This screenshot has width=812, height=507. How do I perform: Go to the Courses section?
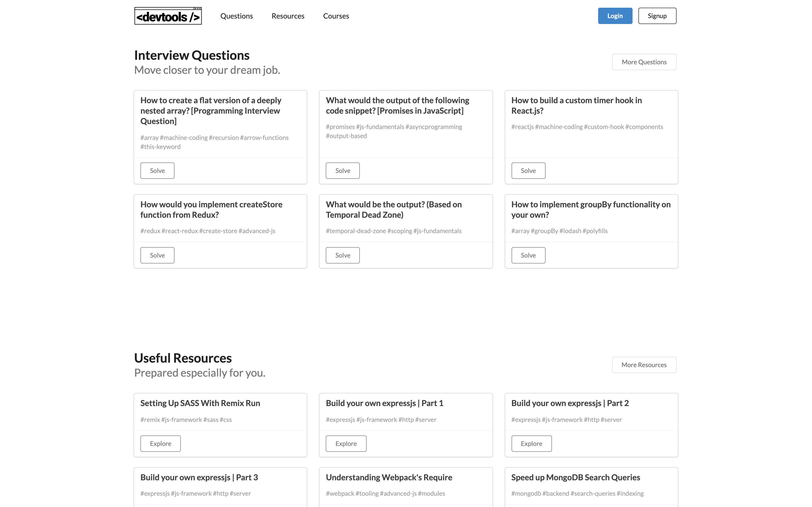tap(336, 16)
